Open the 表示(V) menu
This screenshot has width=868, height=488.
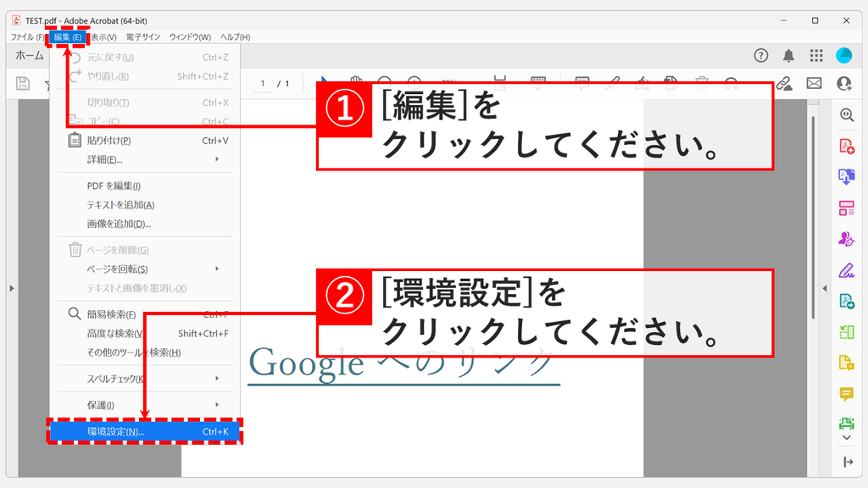point(103,37)
